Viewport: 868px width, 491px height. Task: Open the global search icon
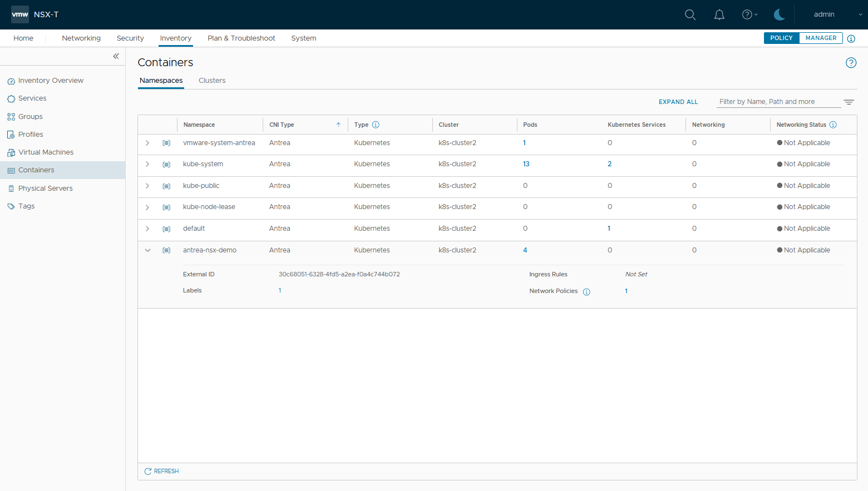coord(690,14)
